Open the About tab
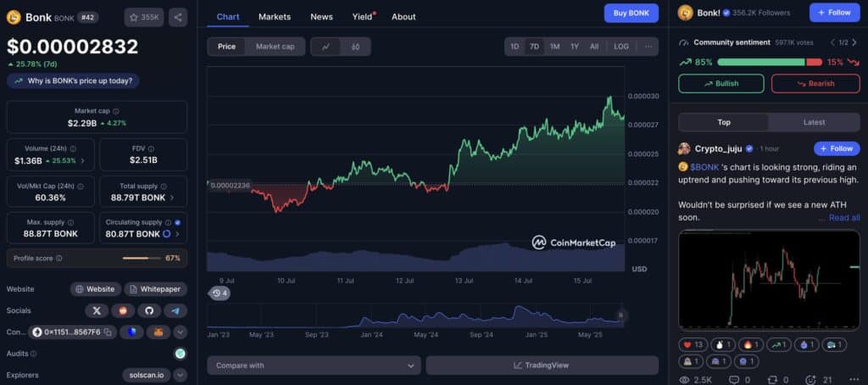 pyautogui.click(x=403, y=17)
